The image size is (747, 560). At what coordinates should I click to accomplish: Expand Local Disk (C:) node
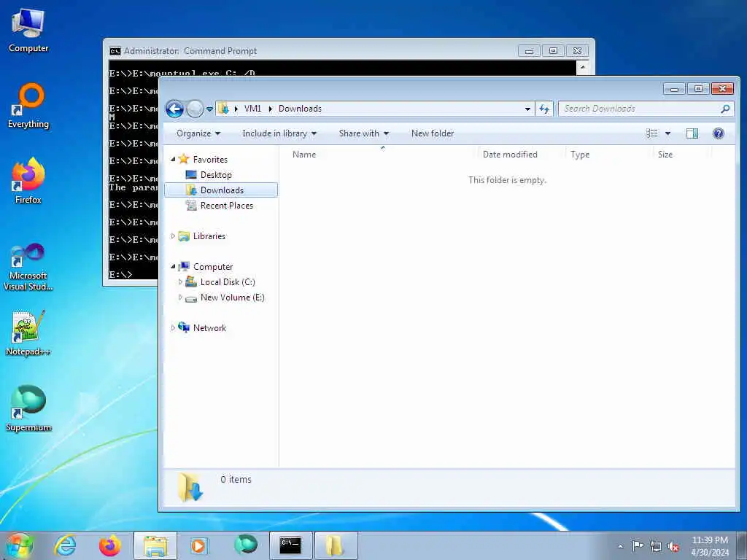[180, 282]
